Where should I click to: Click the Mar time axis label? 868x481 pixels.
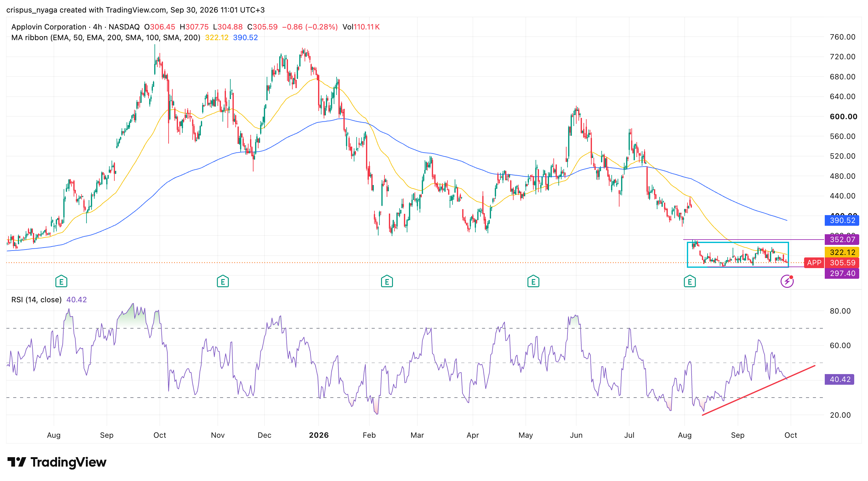coord(417,435)
